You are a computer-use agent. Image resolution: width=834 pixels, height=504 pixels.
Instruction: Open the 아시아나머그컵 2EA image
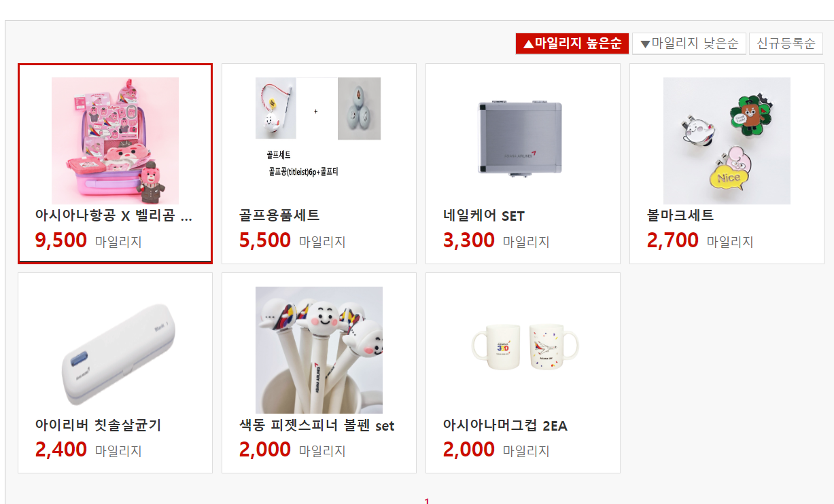point(523,350)
